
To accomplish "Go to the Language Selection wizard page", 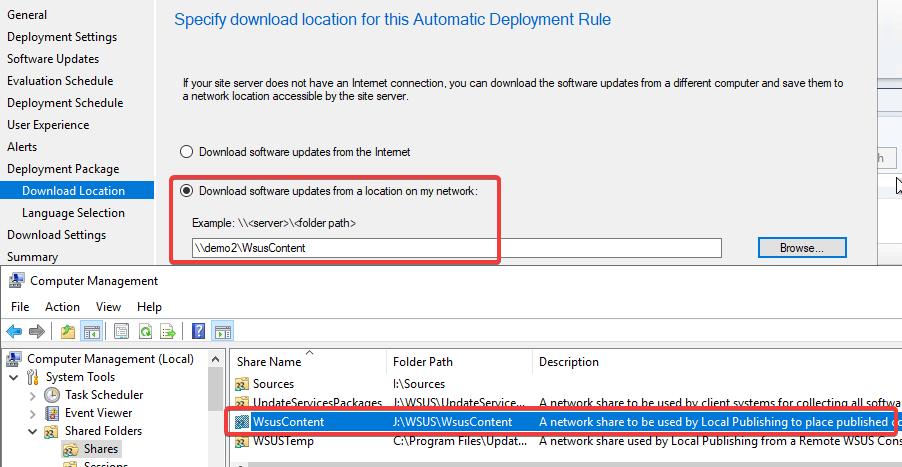I will pos(73,213).
